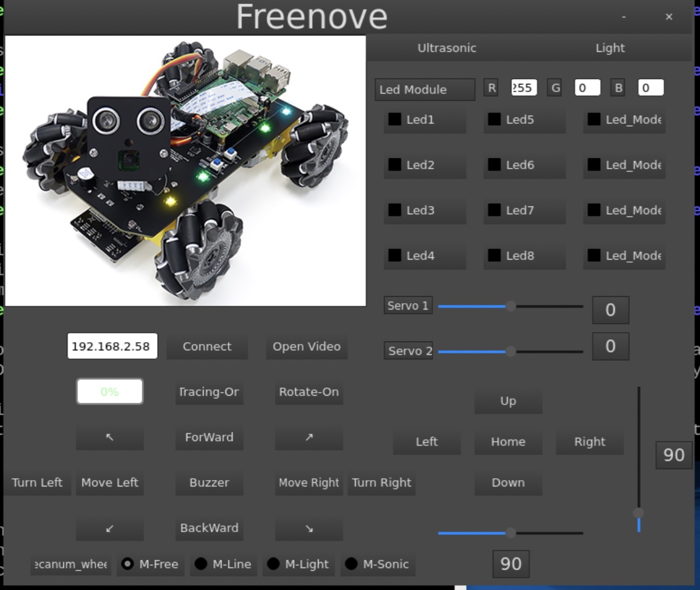
Task: Open the Led Module selector
Action: (x=424, y=90)
